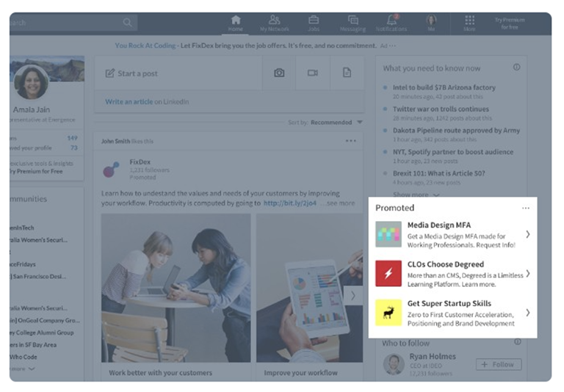The image size is (564, 392).
Task: Click the search input field
Action: click(x=73, y=23)
